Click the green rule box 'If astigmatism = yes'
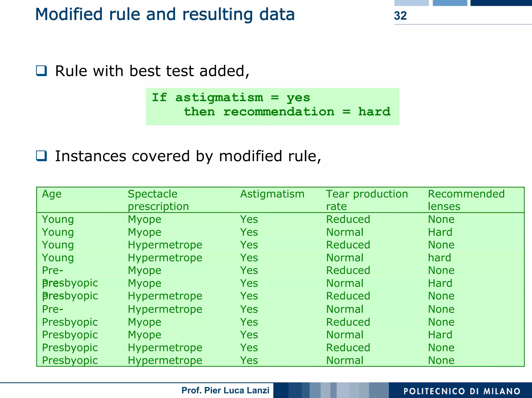The image size is (532, 398). (231, 98)
